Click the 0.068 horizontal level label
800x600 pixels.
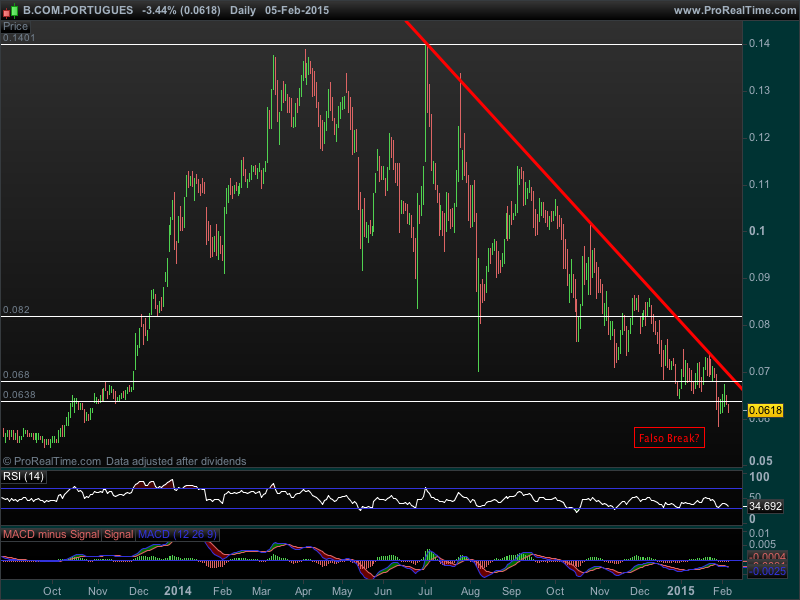coord(16,374)
